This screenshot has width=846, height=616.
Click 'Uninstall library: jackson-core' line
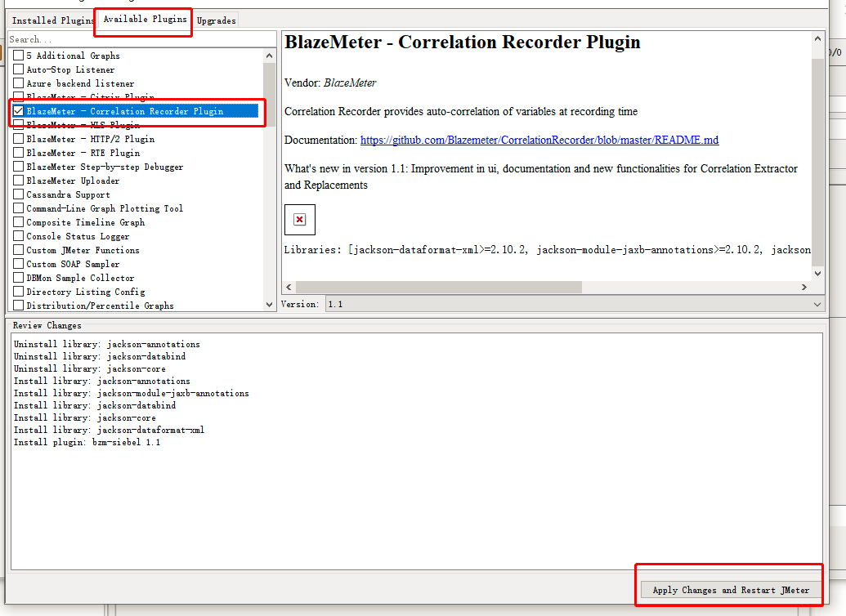click(x=90, y=369)
